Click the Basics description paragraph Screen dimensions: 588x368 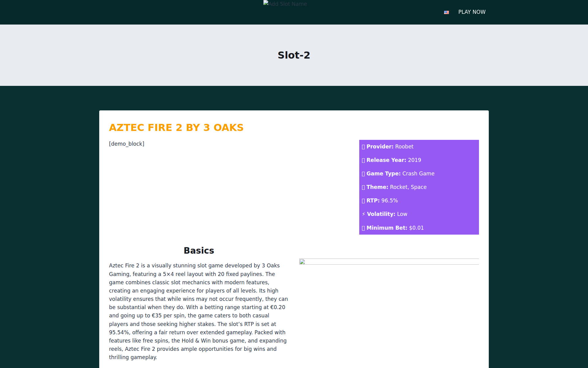[198, 311]
